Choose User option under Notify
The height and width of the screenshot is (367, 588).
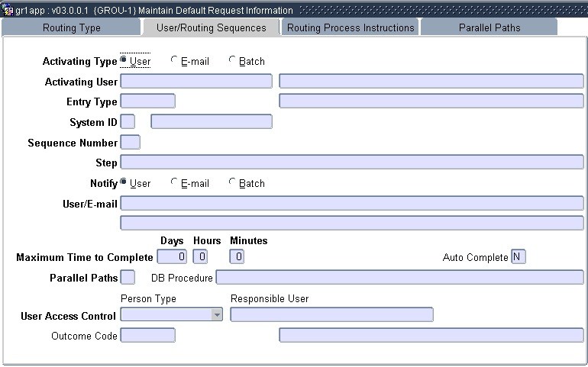(124, 183)
